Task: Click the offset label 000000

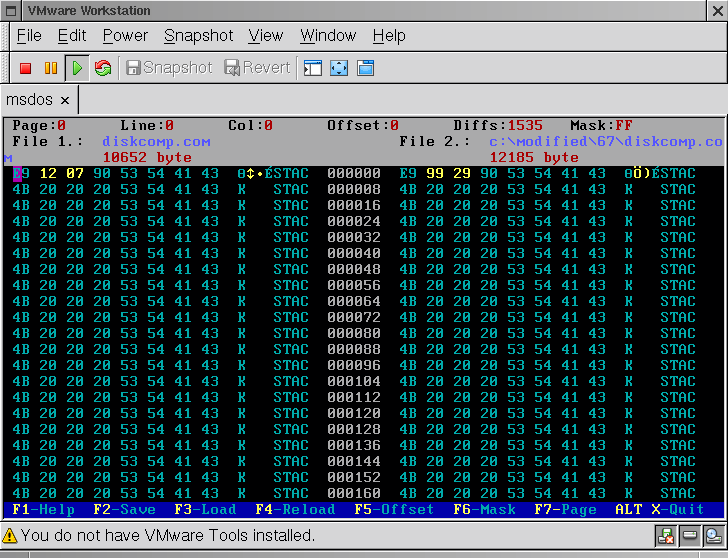Action: point(354,174)
